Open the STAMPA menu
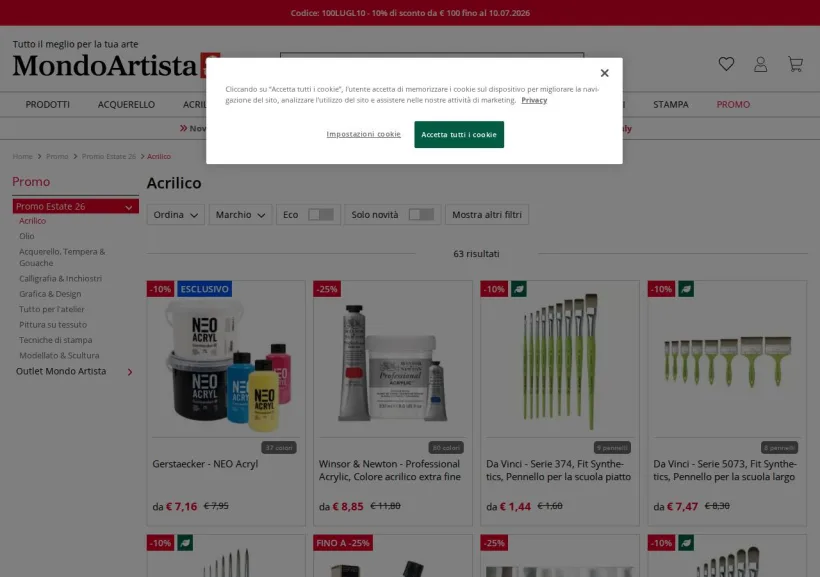This screenshot has height=577, width=820. pyautogui.click(x=670, y=105)
